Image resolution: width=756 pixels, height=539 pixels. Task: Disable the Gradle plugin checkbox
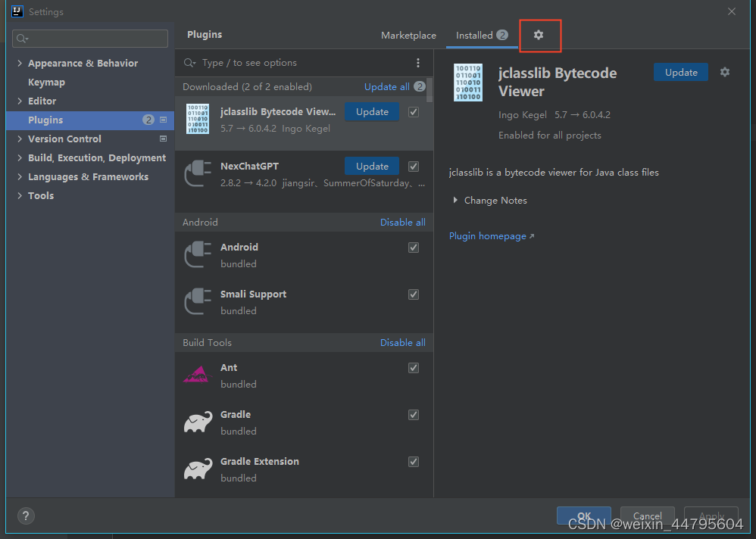pos(414,415)
